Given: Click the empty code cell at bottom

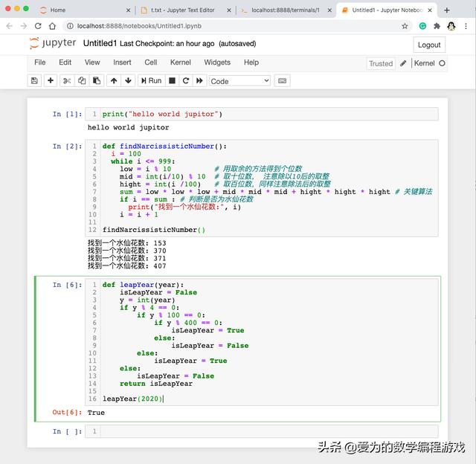Looking at the screenshot, I should click(261, 431).
